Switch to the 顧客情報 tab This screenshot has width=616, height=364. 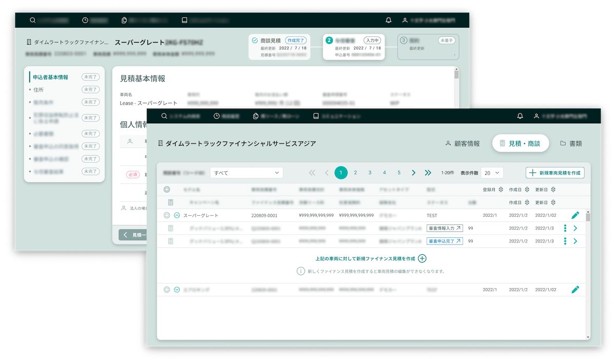pos(462,144)
